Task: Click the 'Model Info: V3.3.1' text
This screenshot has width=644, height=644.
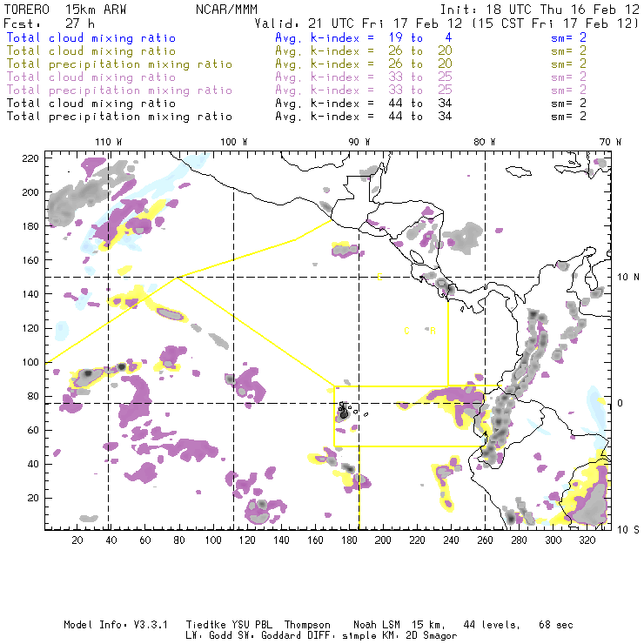Action: 116,625
